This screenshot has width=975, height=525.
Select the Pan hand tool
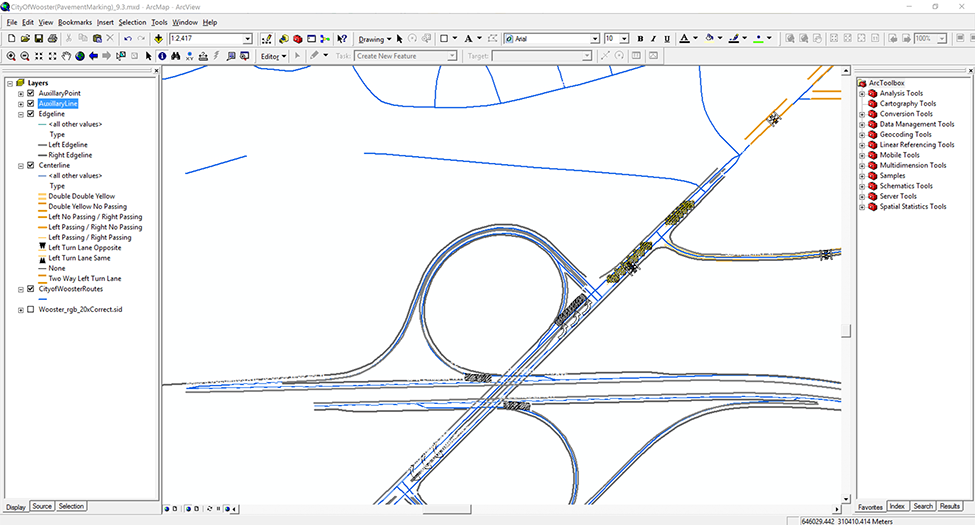pos(66,56)
